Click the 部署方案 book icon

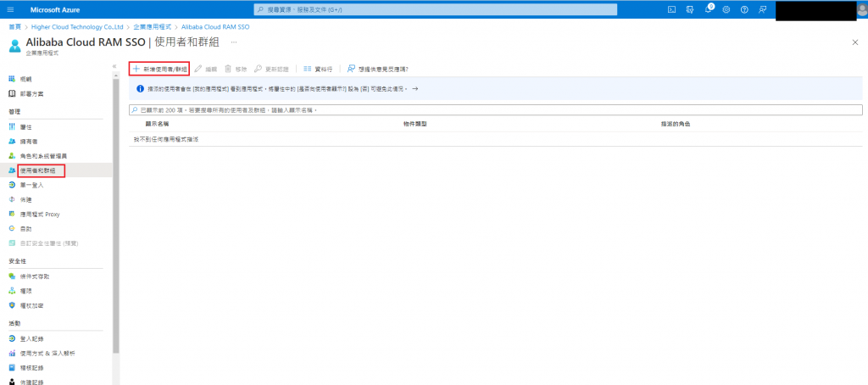[x=12, y=93]
